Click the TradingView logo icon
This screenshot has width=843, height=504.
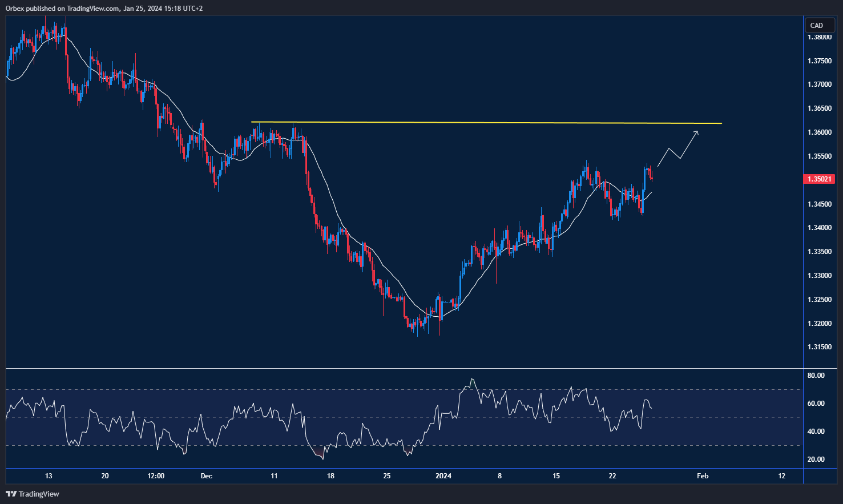tap(11, 494)
